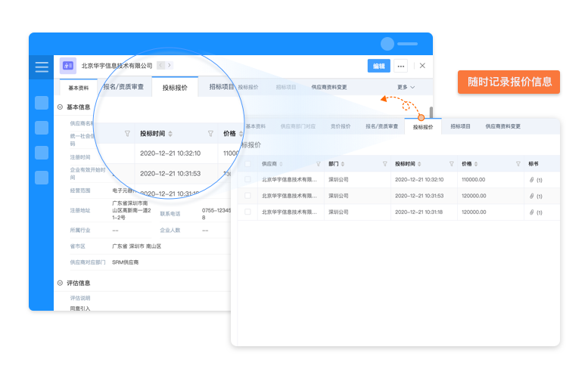Front panel: tick the header select-all checkbox
This screenshot has height=378, width=588.
(247, 164)
